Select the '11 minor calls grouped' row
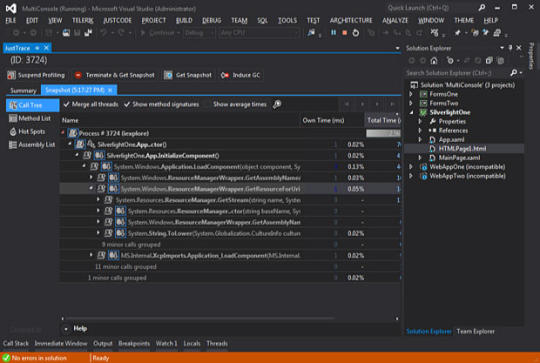The width and height of the screenshot is (540, 363). 230,267
